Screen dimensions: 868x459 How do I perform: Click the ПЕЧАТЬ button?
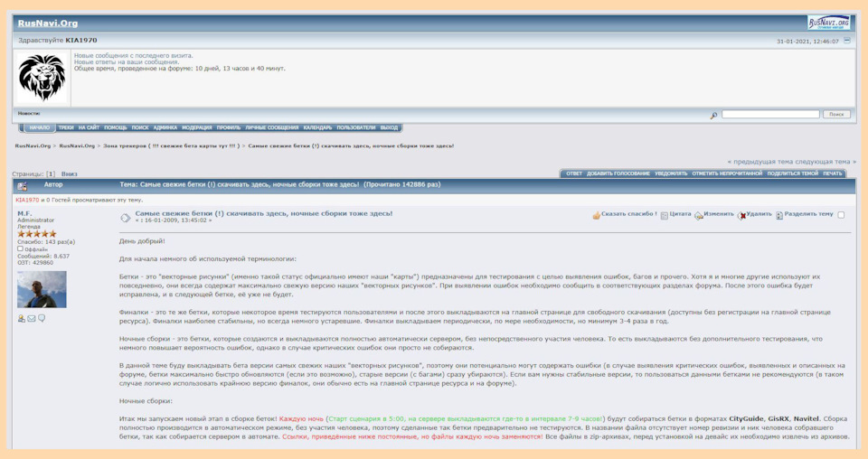[832, 173]
